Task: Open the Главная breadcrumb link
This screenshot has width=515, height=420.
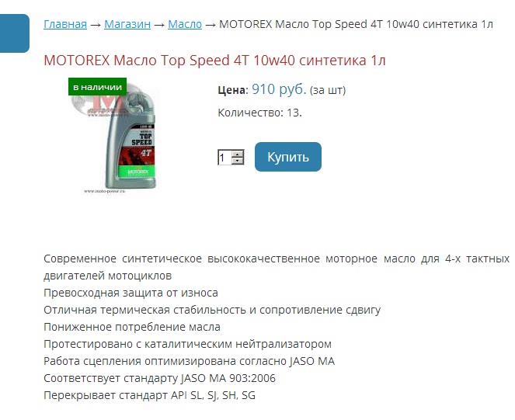Action: [65, 24]
